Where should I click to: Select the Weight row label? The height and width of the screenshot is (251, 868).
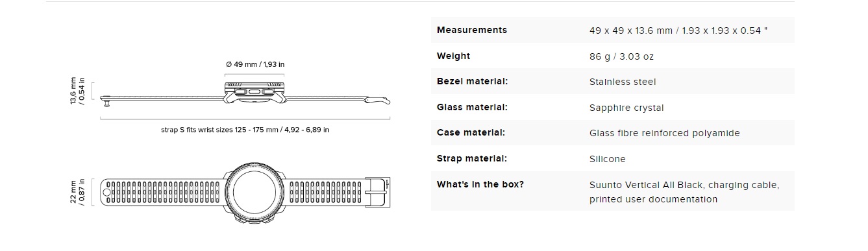453,56
